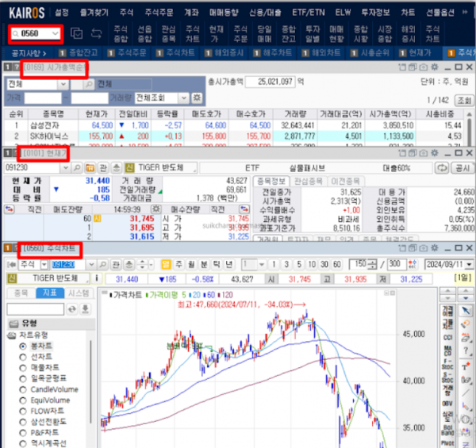Click the 조회 button in 시가총액순위
This screenshot has width=476, height=448.
(x=464, y=100)
